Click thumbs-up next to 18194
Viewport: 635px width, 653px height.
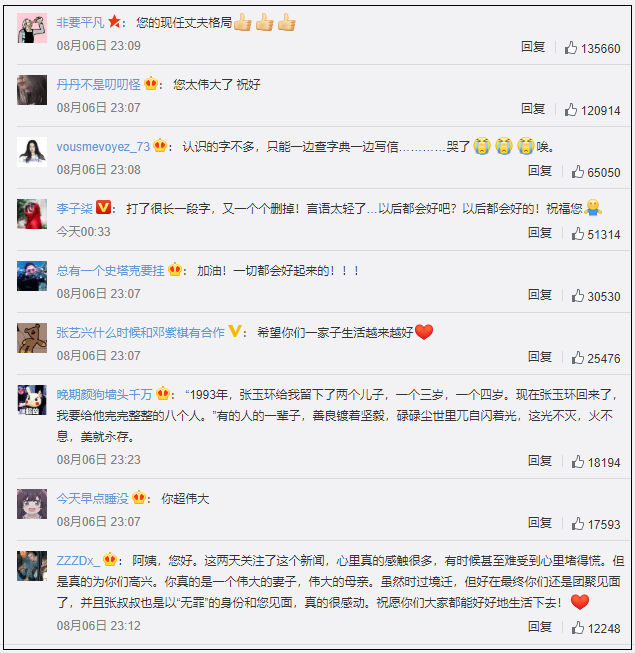point(571,461)
